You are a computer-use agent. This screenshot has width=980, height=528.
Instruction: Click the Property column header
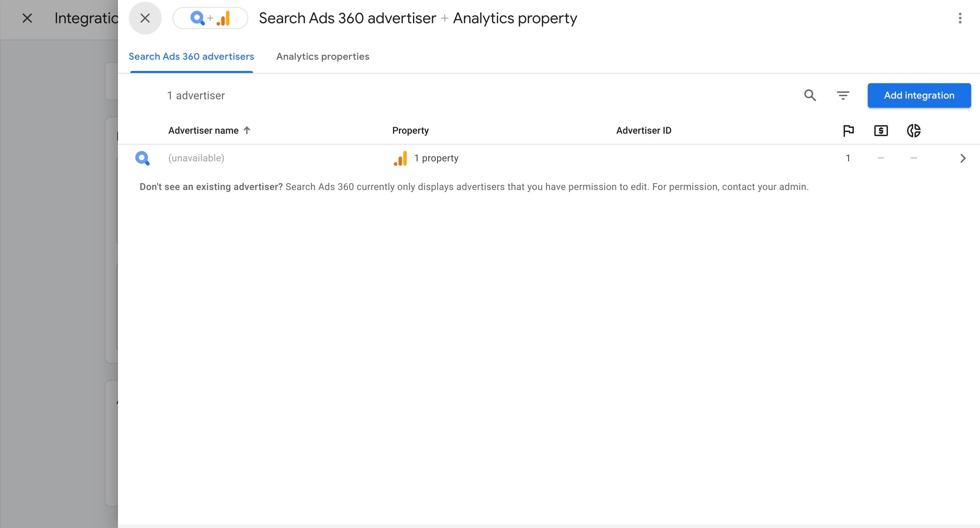click(x=410, y=131)
